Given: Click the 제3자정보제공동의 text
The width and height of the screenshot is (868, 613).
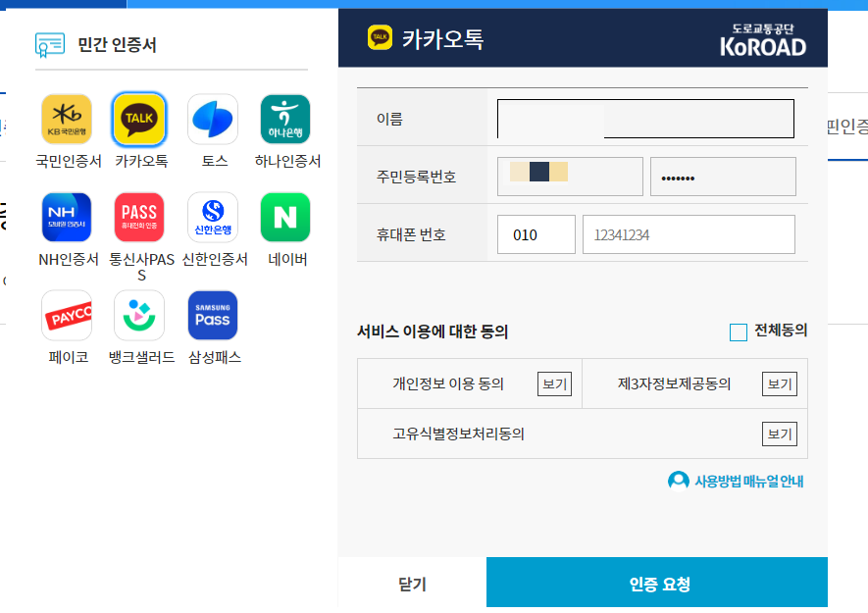Looking at the screenshot, I should tap(674, 383).
